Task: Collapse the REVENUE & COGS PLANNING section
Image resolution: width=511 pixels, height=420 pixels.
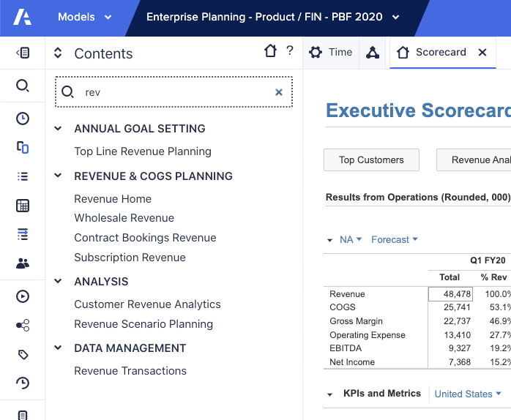Action: [x=59, y=176]
